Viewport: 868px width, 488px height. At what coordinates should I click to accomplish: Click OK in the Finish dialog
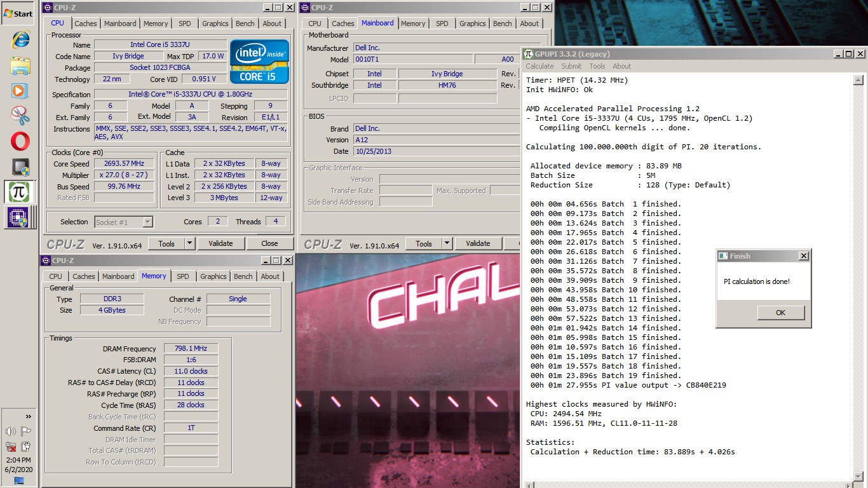pos(780,313)
